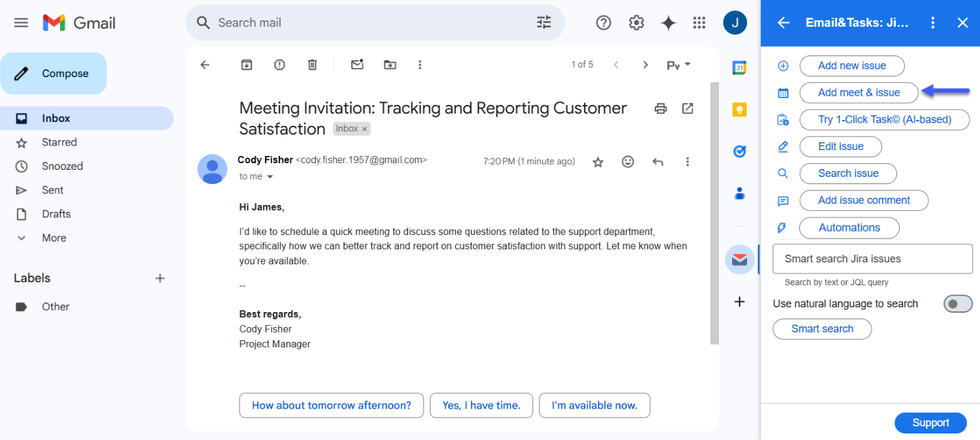Add emoji reaction to message
This screenshot has height=440, width=980.
(x=628, y=162)
